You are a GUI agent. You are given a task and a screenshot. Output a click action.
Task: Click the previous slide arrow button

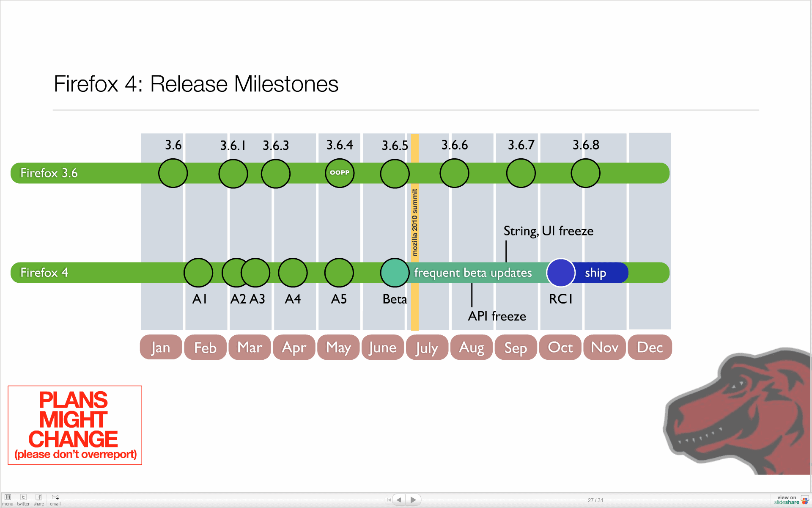(x=399, y=500)
